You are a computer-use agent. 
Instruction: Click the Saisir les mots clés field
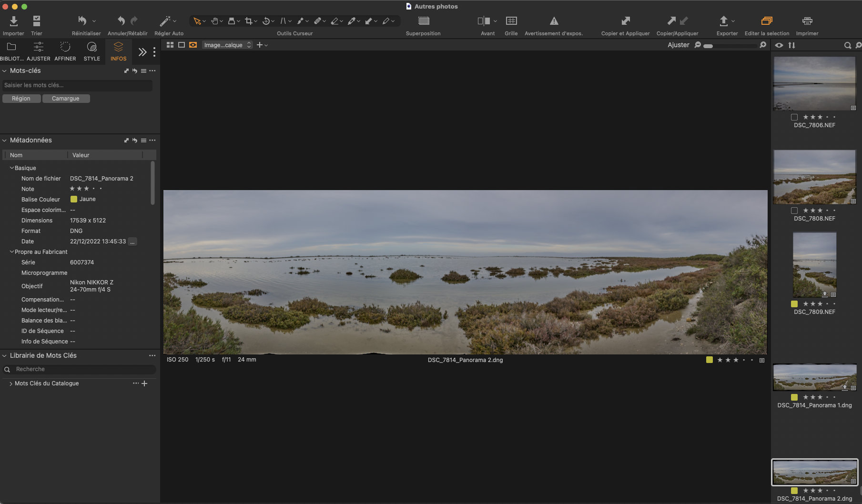pos(77,85)
